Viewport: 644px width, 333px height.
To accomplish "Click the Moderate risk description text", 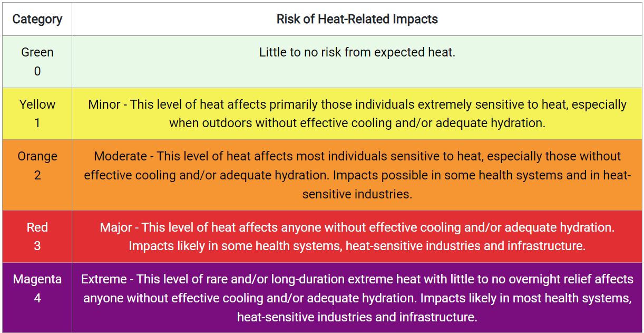I will coord(357,175).
